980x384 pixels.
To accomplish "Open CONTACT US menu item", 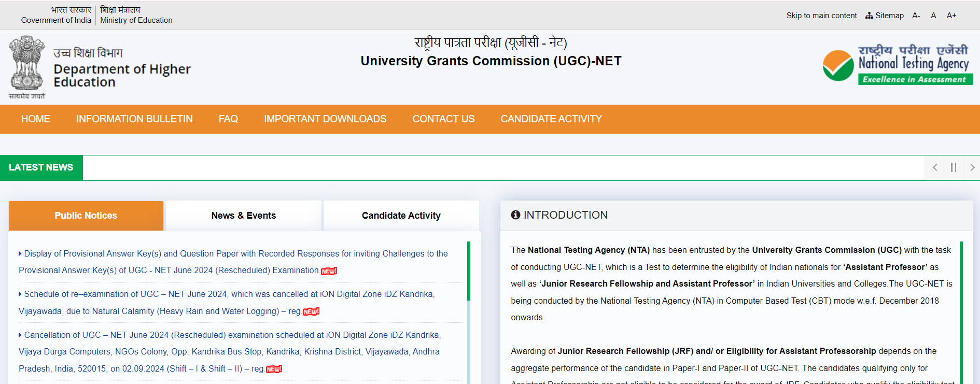I will point(443,119).
